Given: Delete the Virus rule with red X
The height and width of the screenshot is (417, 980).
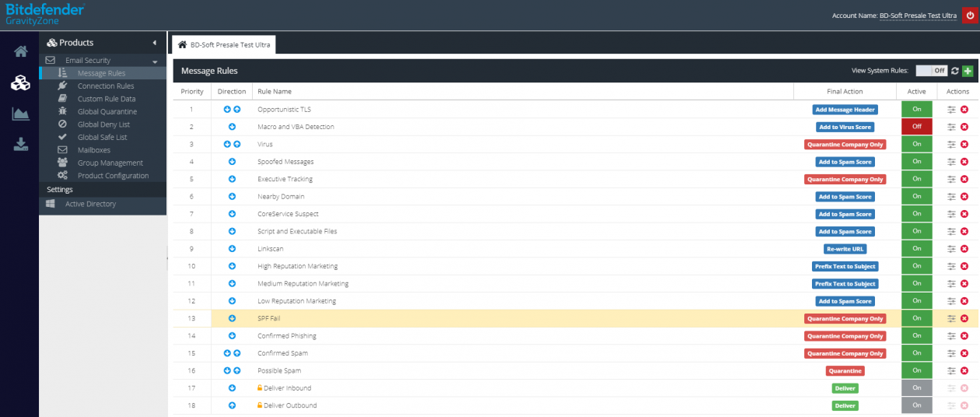Looking at the screenshot, I should coord(964,145).
